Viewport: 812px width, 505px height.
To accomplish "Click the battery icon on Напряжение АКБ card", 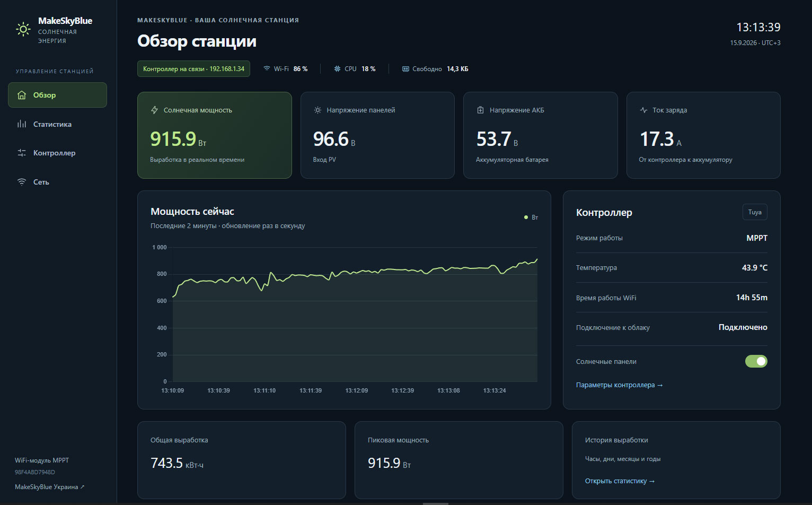I will (480, 110).
